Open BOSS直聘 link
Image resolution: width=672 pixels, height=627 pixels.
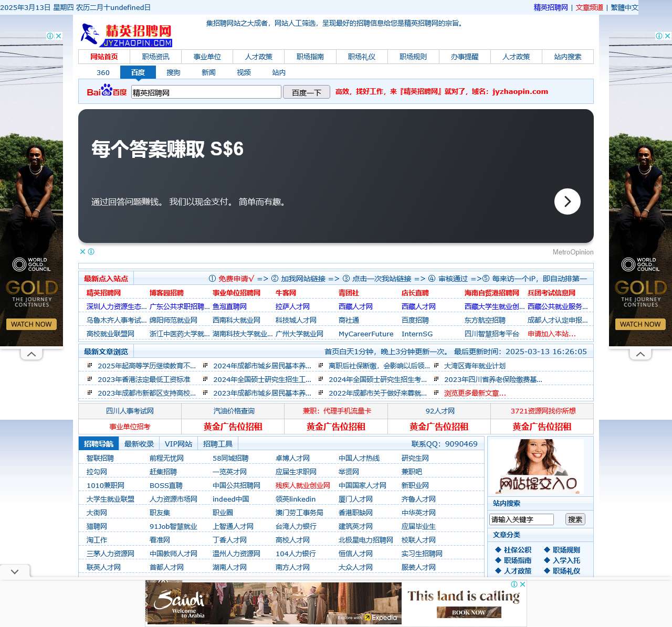pos(166,485)
